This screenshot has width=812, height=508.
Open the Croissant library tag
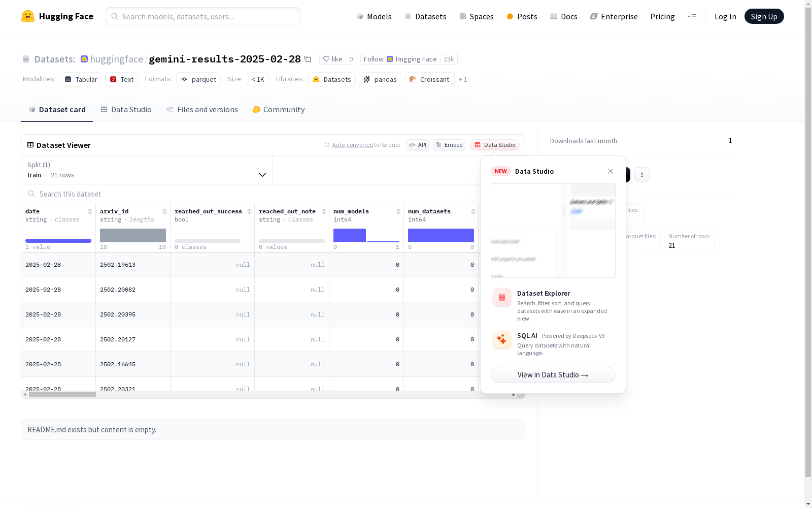click(429, 79)
